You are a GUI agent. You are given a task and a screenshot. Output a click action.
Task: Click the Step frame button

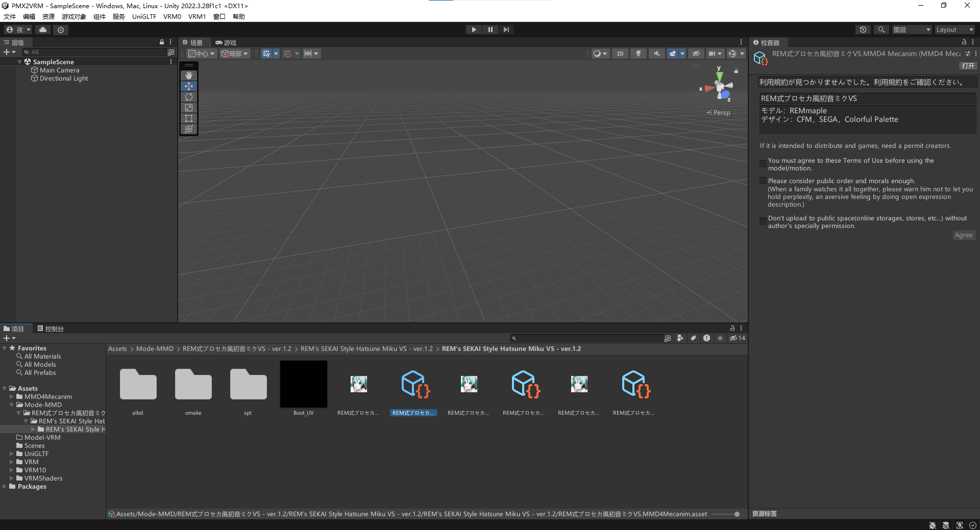(x=506, y=30)
